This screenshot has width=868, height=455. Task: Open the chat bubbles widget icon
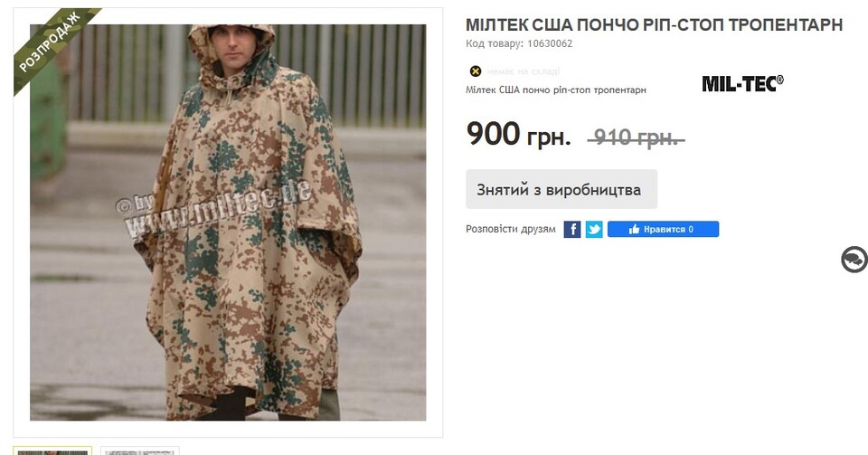pyautogui.click(x=854, y=260)
